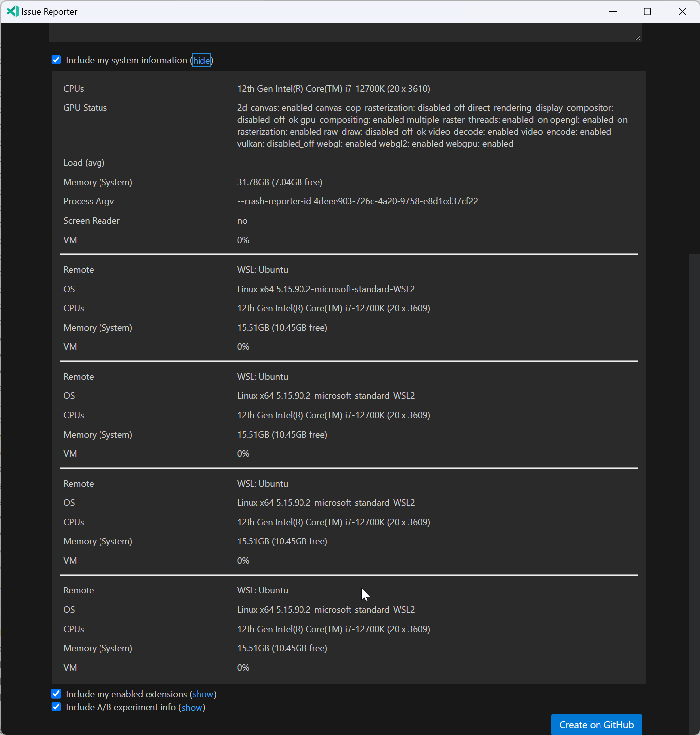
Task: Toggle Include my enabled extensions checkbox
Action: (x=56, y=694)
